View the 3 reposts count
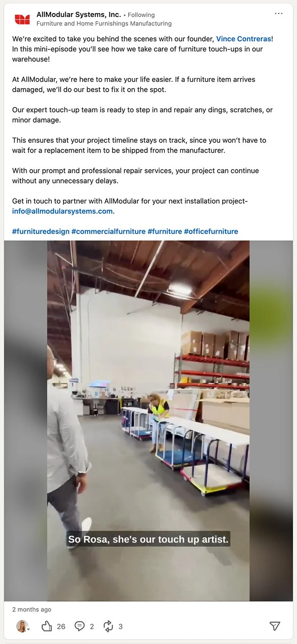The width and height of the screenshot is (297, 644). [120, 627]
